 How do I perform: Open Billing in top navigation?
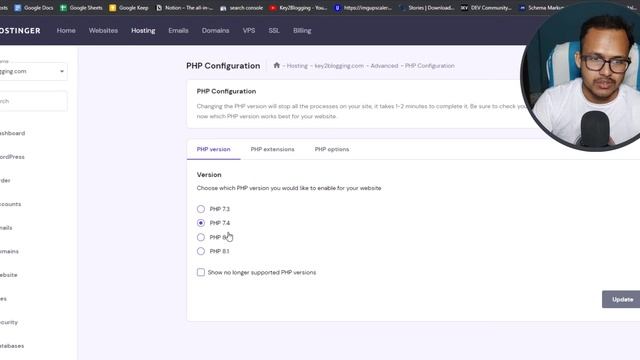(302, 31)
